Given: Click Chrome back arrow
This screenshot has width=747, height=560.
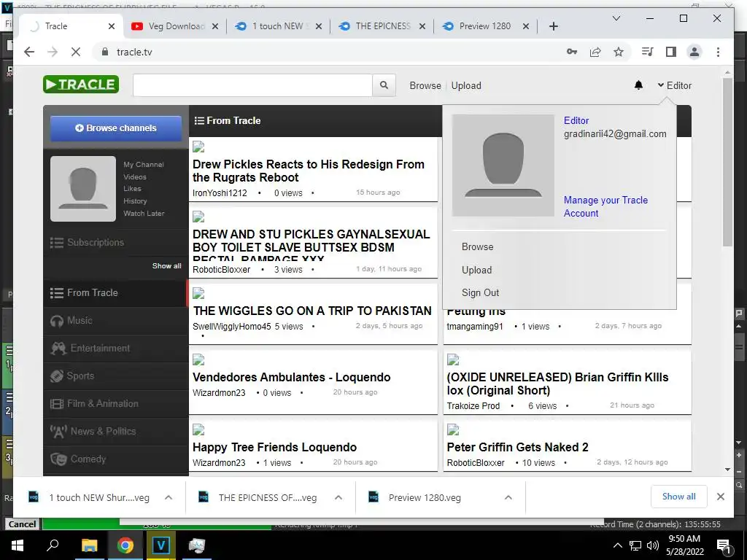Looking at the screenshot, I should (x=29, y=52).
